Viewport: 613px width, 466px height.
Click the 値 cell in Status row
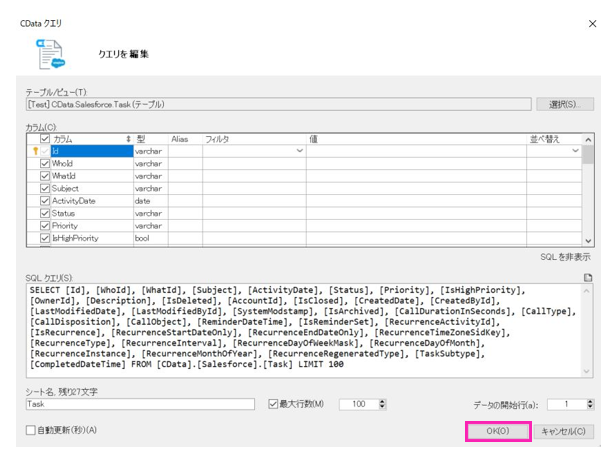tap(416, 213)
